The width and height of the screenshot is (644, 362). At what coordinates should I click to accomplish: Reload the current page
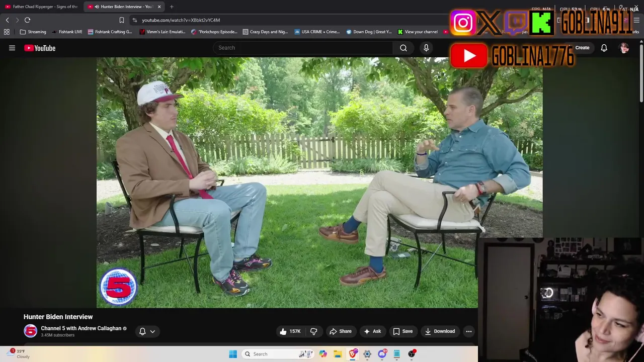coord(27,20)
